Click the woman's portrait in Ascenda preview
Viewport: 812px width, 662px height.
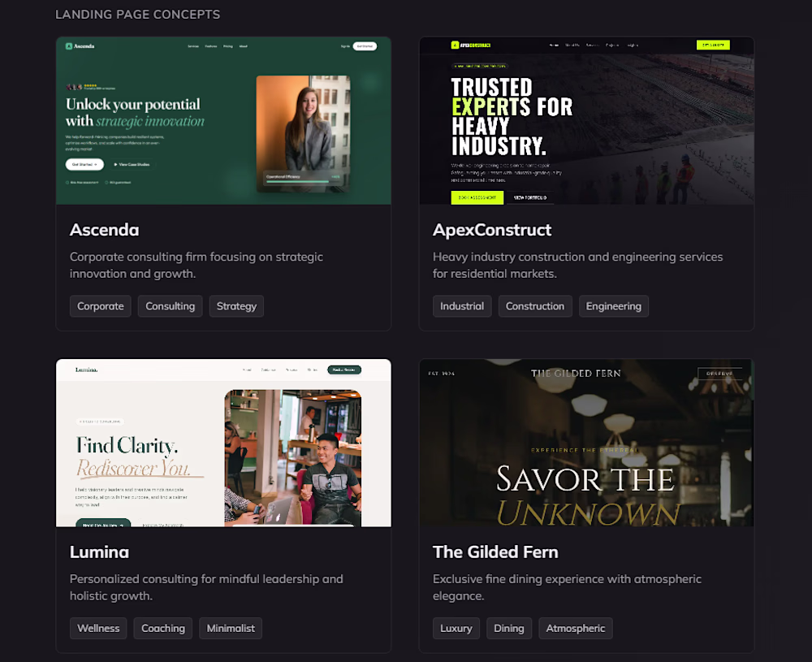[x=303, y=134]
